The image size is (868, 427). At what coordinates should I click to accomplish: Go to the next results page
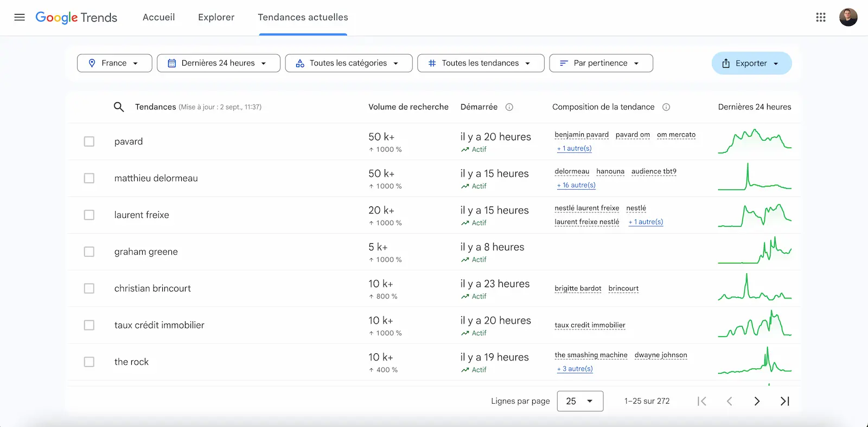pyautogui.click(x=757, y=402)
